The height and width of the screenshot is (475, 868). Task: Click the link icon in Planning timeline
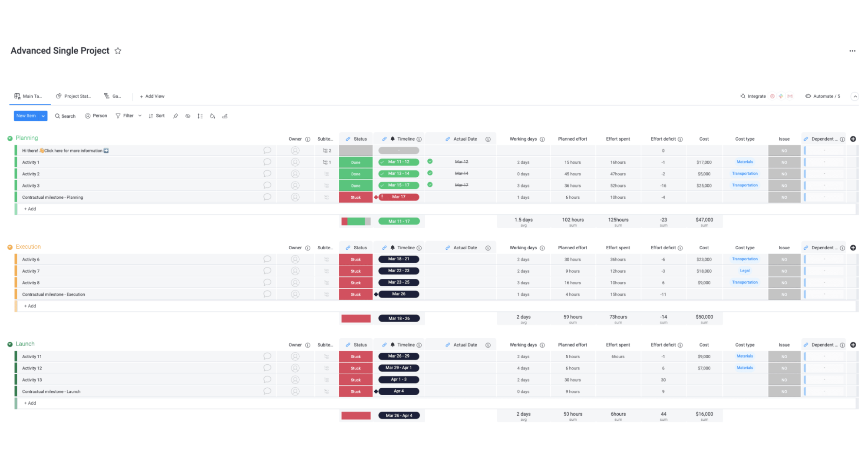click(383, 139)
